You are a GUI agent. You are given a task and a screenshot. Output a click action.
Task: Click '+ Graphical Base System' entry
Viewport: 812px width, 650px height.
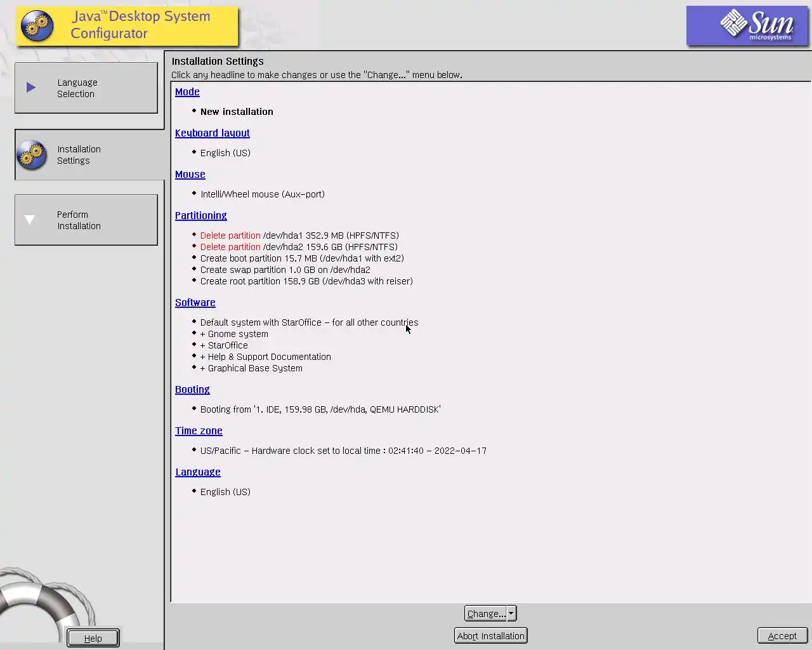click(x=251, y=368)
